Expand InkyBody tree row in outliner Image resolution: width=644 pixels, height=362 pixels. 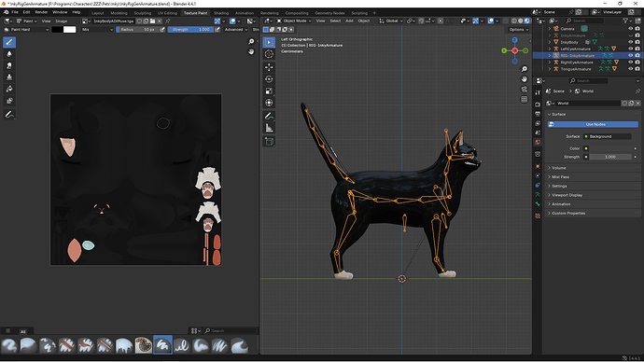(550, 42)
